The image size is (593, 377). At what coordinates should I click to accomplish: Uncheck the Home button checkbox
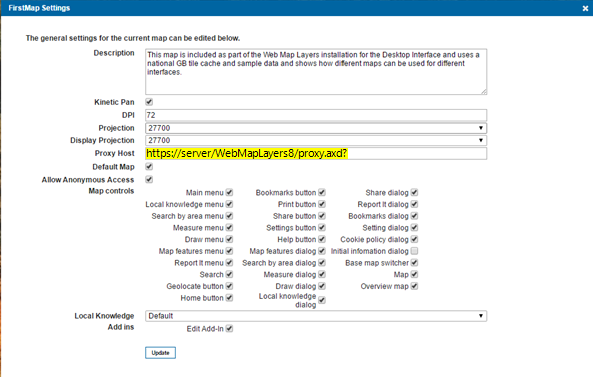[229, 298]
